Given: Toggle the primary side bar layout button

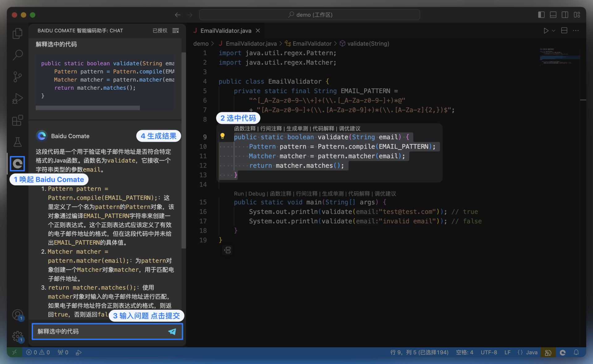Looking at the screenshot, I should [x=541, y=15].
